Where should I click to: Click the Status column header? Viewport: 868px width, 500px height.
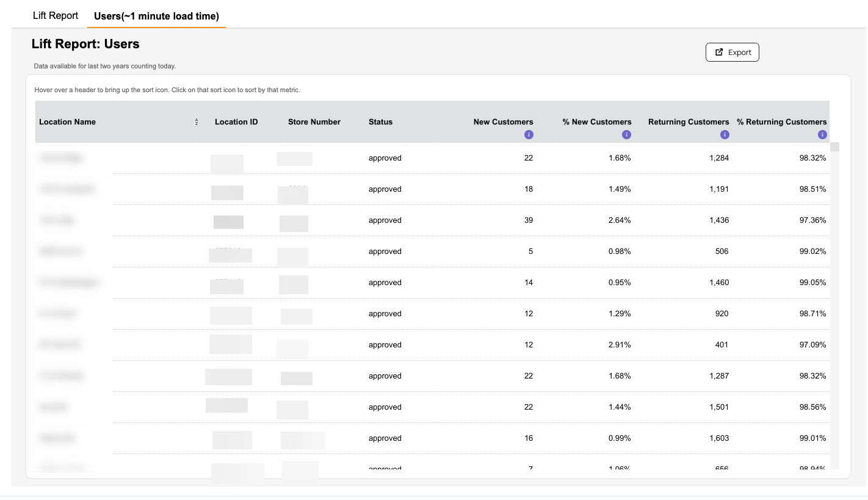point(381,122)
